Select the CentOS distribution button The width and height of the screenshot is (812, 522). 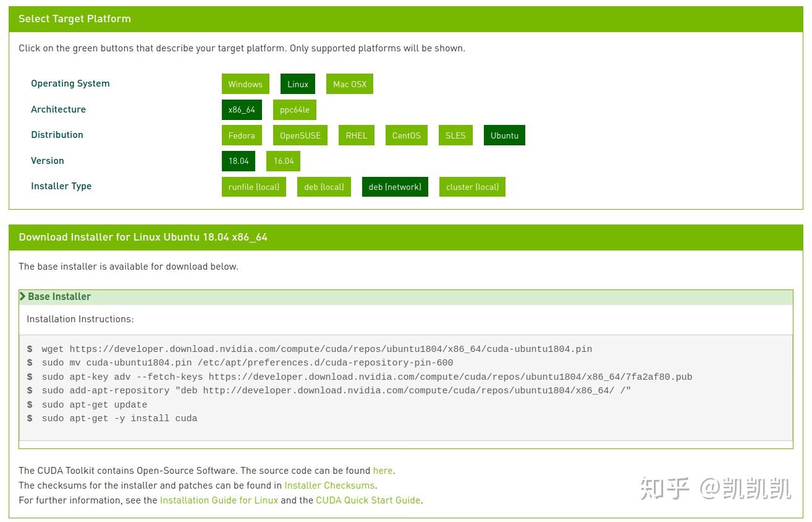point(407,135)
